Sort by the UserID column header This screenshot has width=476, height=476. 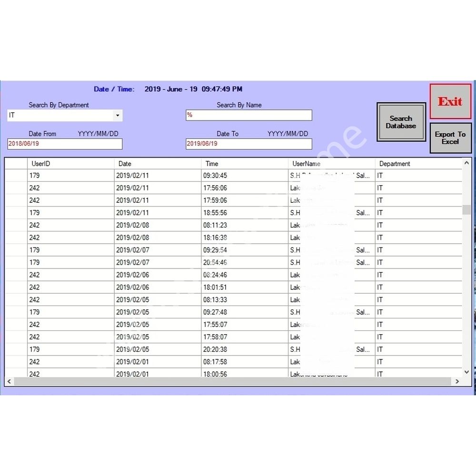click(x=70, y=164)
